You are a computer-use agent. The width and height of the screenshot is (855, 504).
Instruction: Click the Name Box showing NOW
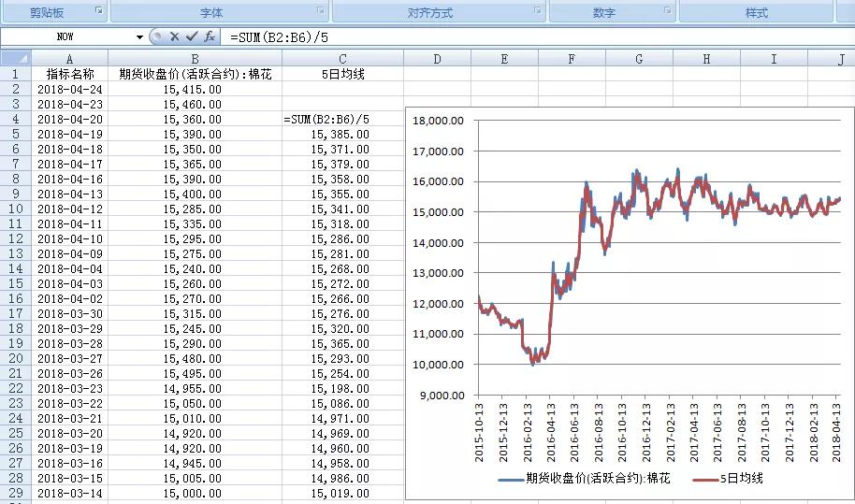point(66,36)
